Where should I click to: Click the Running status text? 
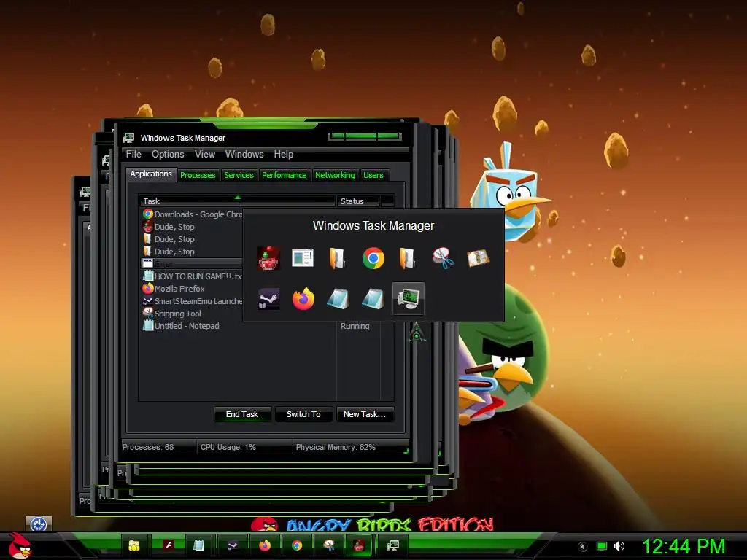click(355, 326)
